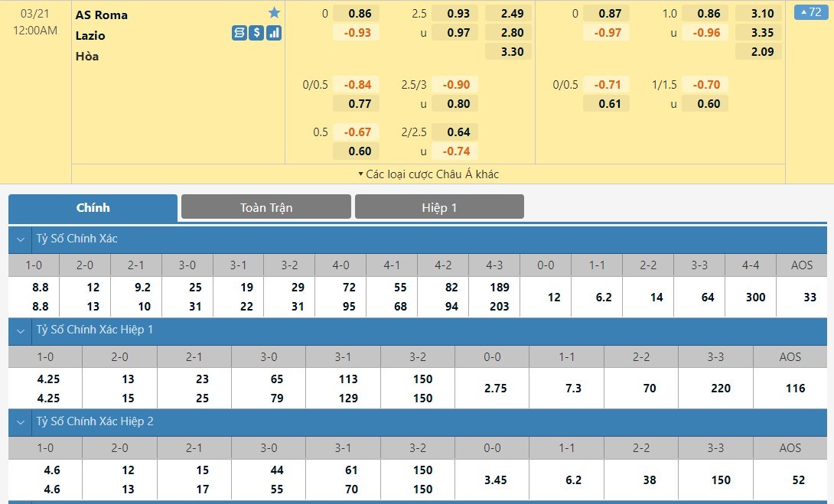This screenshot has width=834, height=504.
Task: Open the bar chart statistics icon
Action: pos(274,33)
